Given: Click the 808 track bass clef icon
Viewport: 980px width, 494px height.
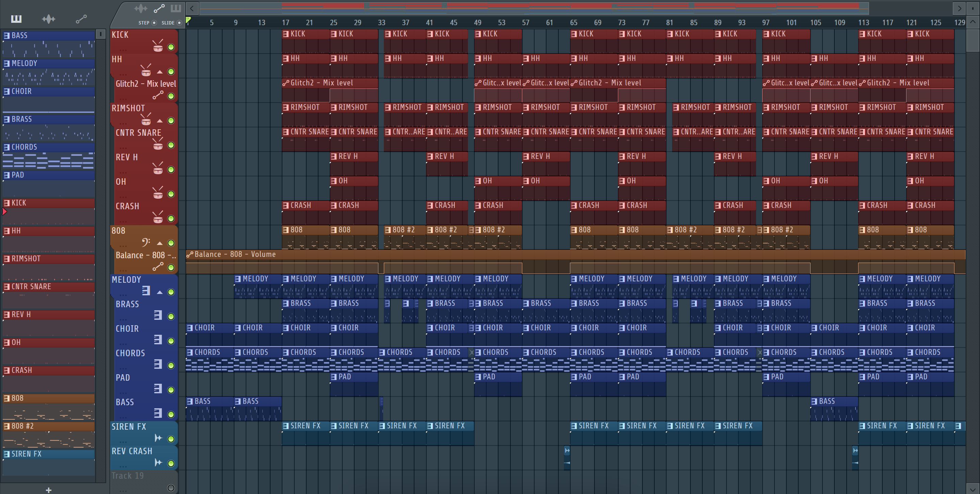Looking at the screenshot, I should [146, 242].
